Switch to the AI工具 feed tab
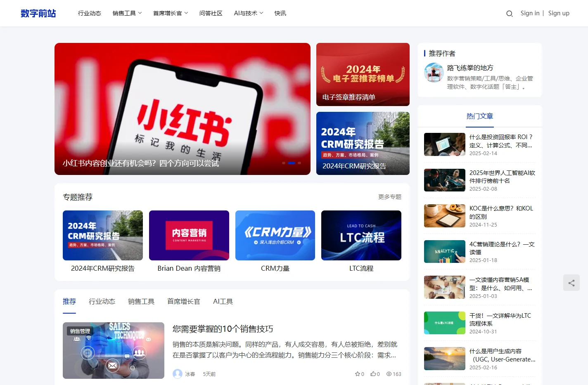588x385 pixels. [x=223, y=301]
